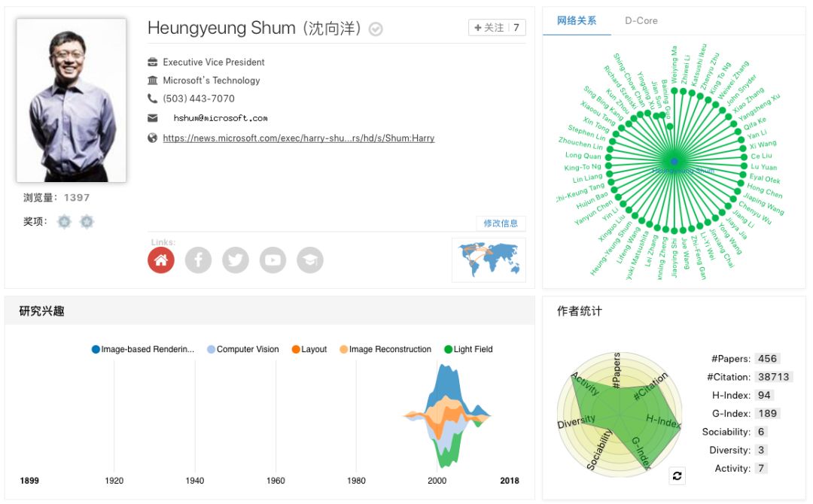Switch to the D-Core tab
This screenshot has height=504, width=813.
[x=641, y=20]
